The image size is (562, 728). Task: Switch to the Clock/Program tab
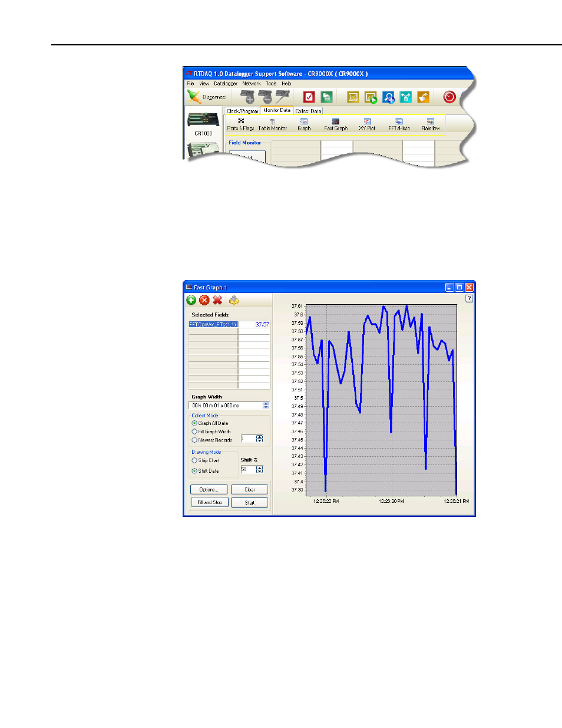tap(242, 111)
